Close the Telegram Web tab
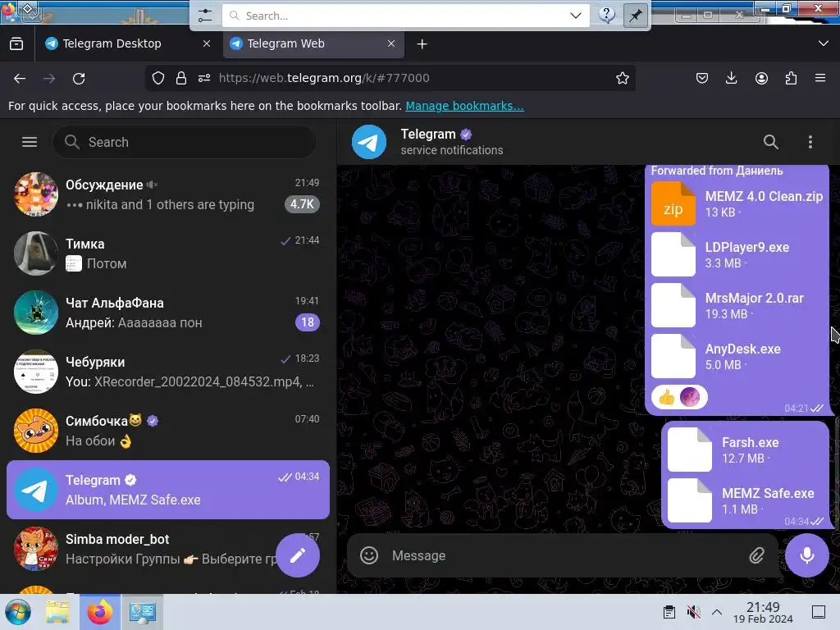This screenshot has height=630, width=840. point(391,43)
